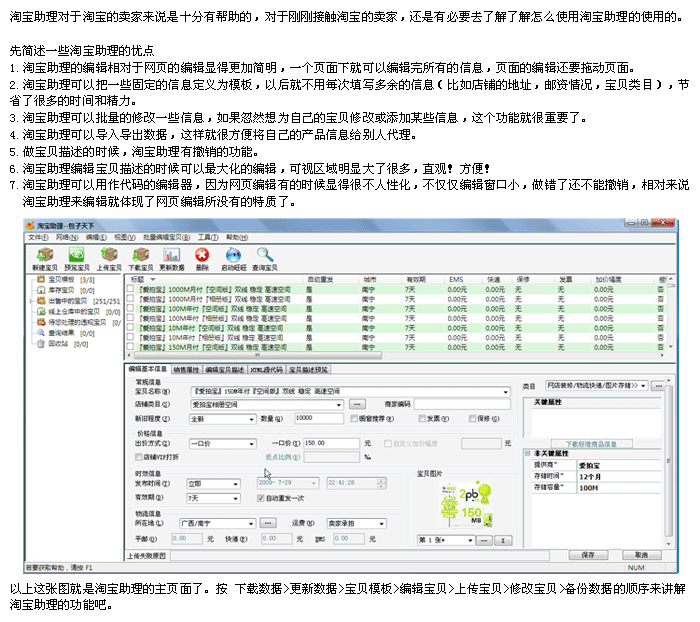Switch to the 编辑基本信息 tab
The height and width of the screenshot is (622, 700).
point(147,369)
